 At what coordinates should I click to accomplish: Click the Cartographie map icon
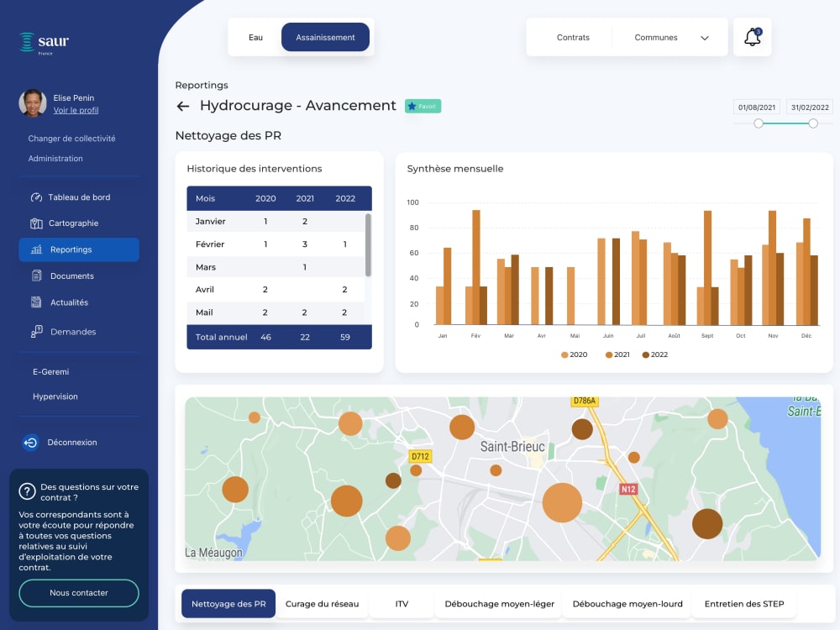pos(36,223)
